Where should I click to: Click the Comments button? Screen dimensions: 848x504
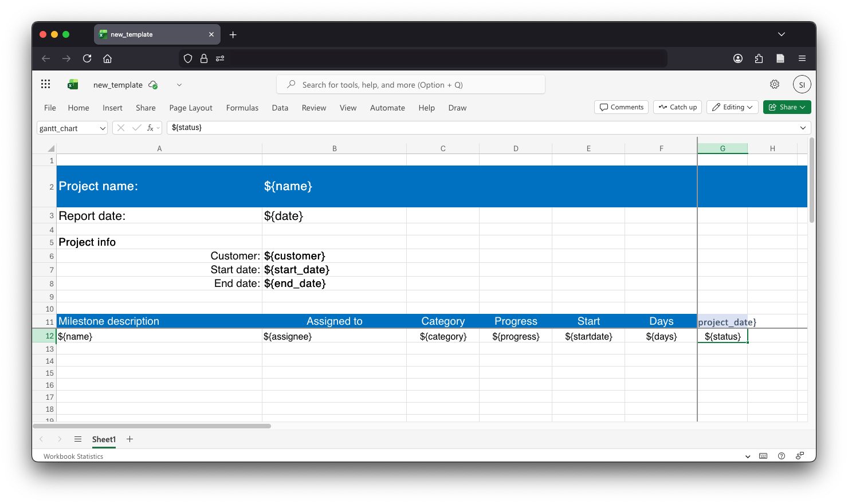(x=622, y=107)
